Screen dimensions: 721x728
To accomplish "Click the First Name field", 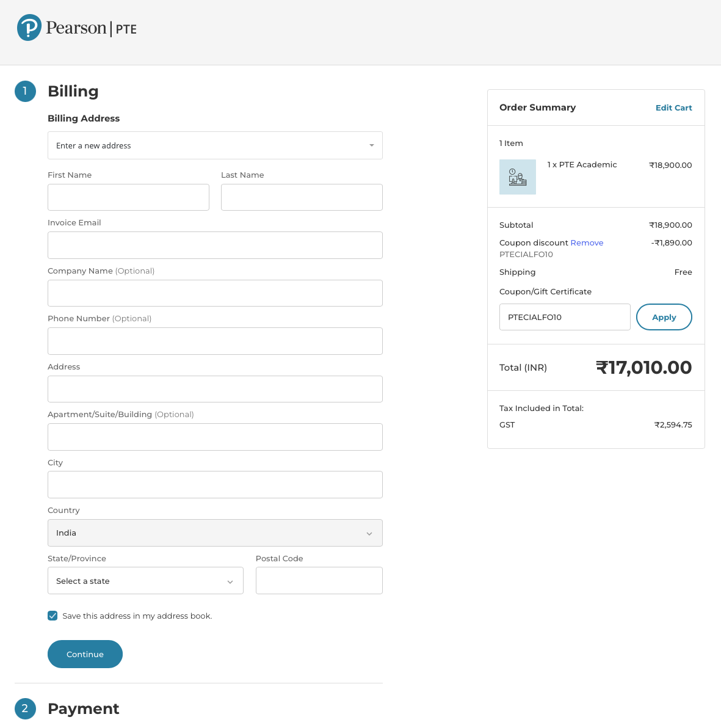I will (129, 197).
